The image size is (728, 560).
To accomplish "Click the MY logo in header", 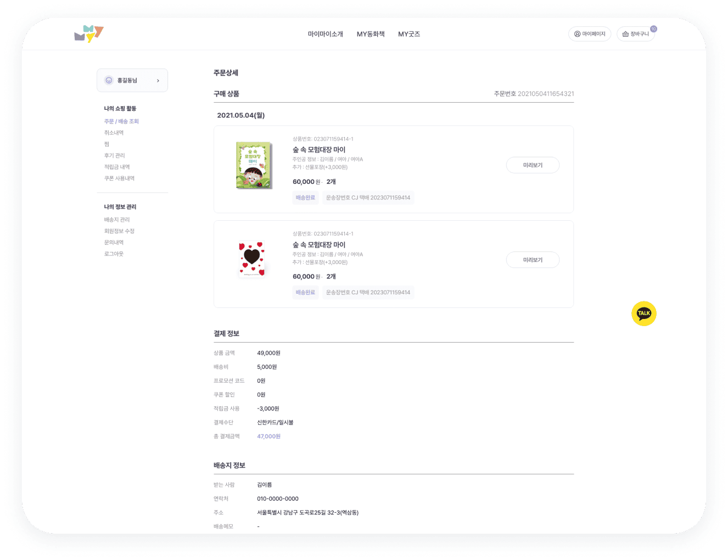I will pyautogui.click(x=88, y=34).
